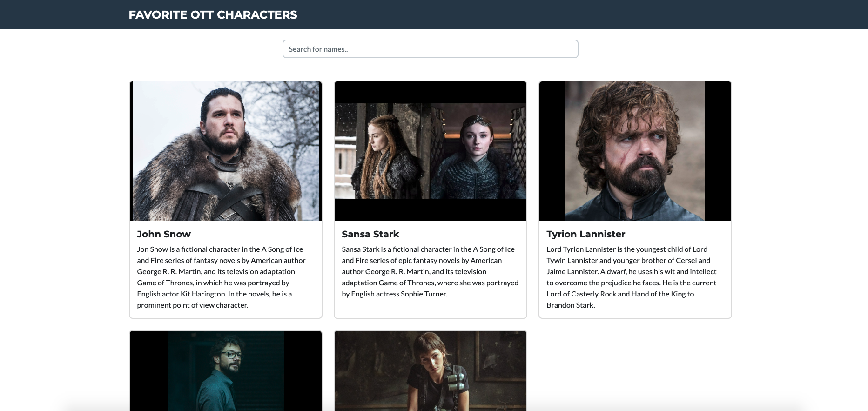
Task: Click the Favorite OTT Characters header title
Action: coord(213,15)
